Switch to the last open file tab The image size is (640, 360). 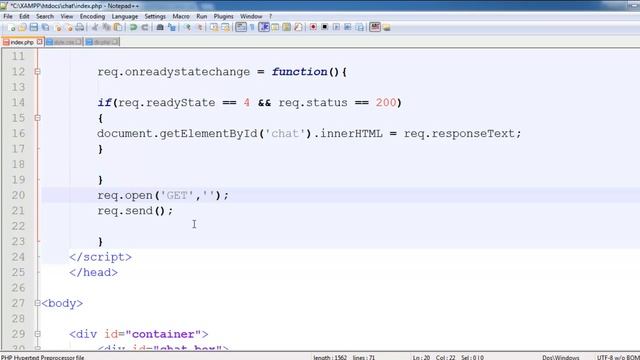(x=102, y=42)
